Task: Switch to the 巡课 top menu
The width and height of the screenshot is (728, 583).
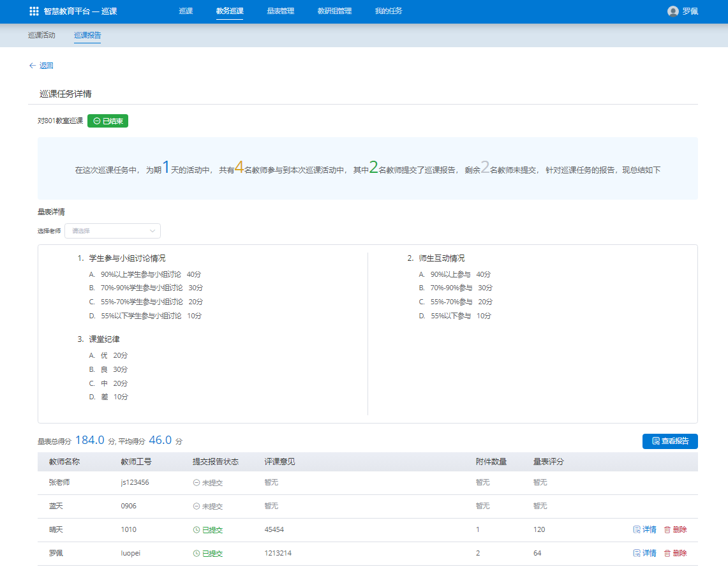Action: [186, 11]
